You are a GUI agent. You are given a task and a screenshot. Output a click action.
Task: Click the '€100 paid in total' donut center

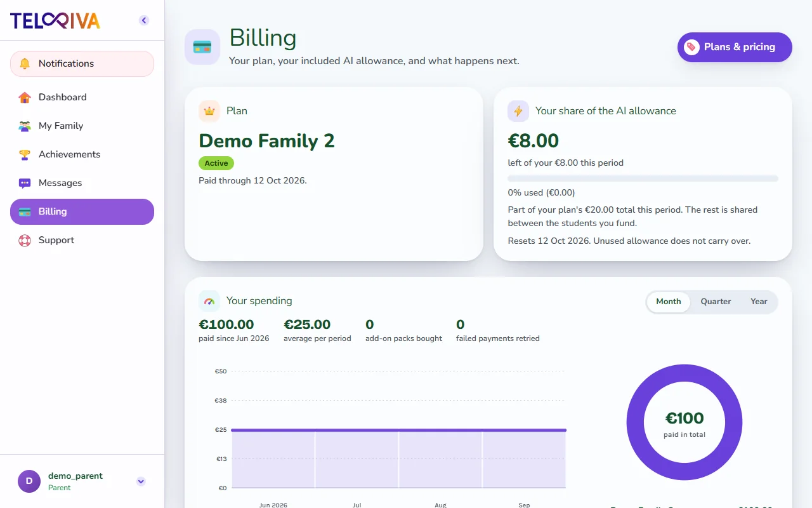684,424
